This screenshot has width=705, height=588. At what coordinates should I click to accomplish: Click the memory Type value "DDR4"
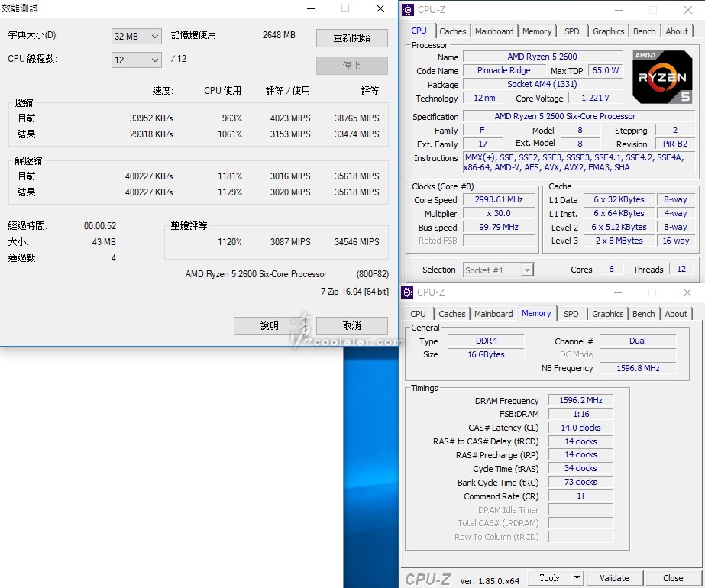tap(486, 341)
